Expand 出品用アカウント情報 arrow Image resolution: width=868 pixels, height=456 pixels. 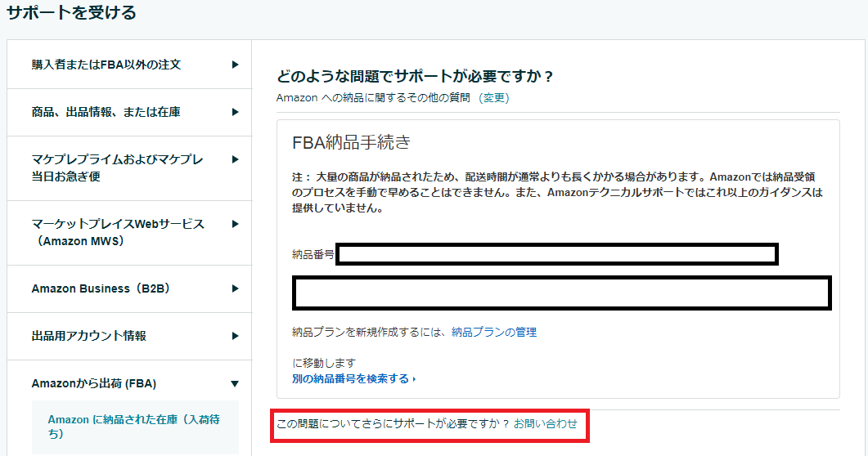tap(236, 336)
